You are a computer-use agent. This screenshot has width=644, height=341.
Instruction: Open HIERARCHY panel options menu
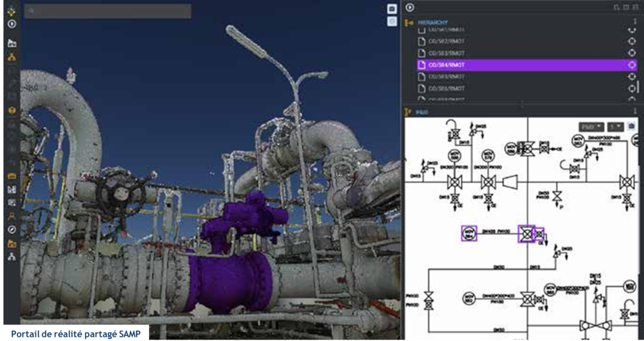(635, 22)
